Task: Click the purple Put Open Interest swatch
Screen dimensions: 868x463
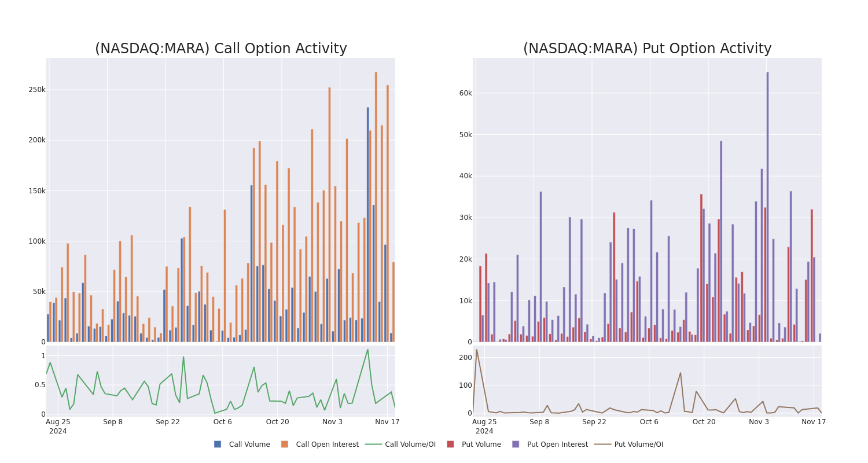Action: (x=516, y=444)
